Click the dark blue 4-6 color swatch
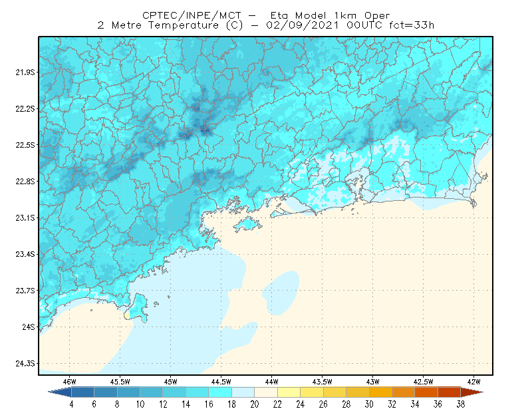The image size is (532, 411). (82, 392)
